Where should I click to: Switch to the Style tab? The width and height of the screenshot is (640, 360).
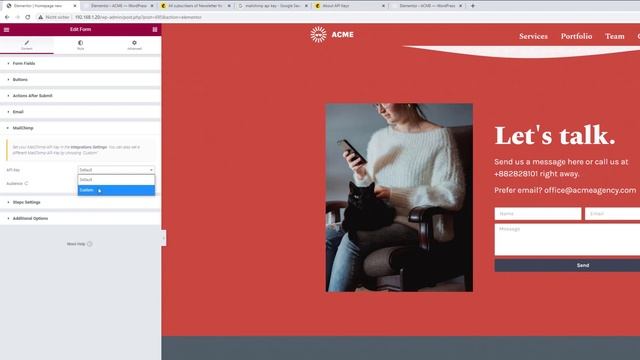pos(80,45)
